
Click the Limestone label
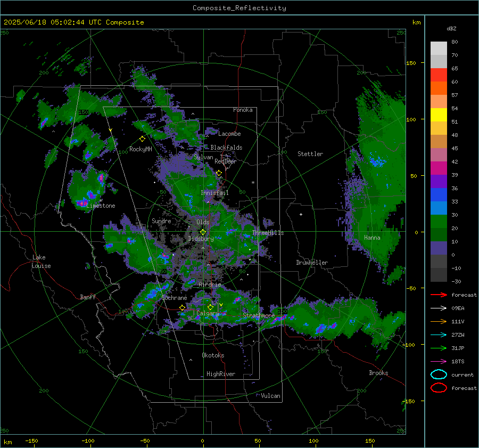(x=101, y=206)
